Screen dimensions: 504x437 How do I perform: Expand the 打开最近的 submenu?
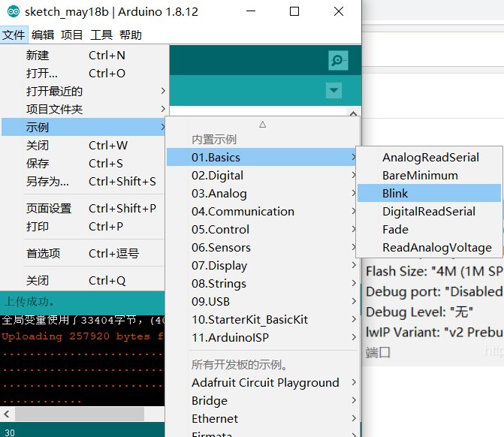(x=84, y=92)
